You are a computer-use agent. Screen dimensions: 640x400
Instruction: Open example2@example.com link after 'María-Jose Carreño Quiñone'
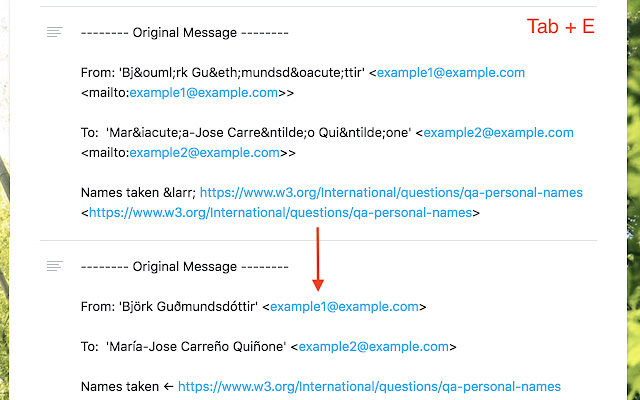(373, 347)
